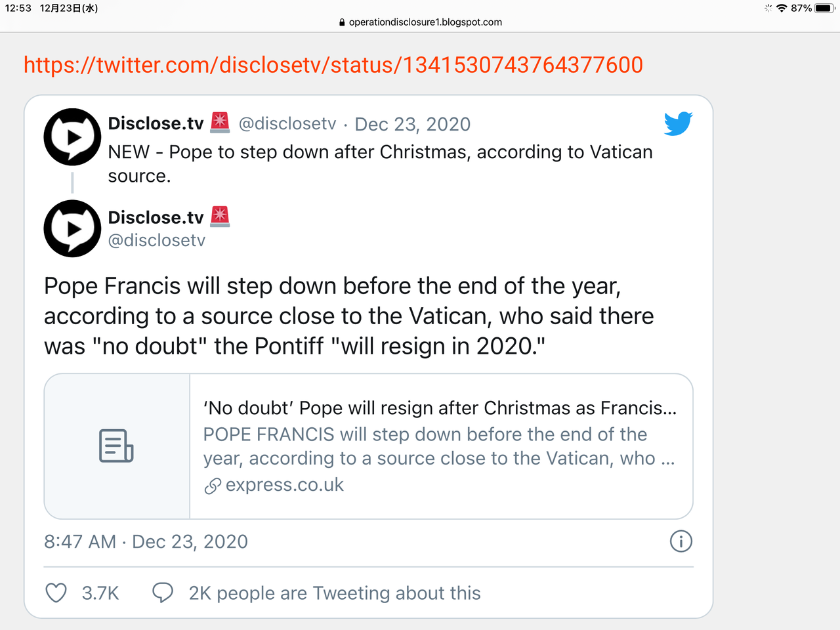Click the Twitter bird logo

(x=678, y=123)
